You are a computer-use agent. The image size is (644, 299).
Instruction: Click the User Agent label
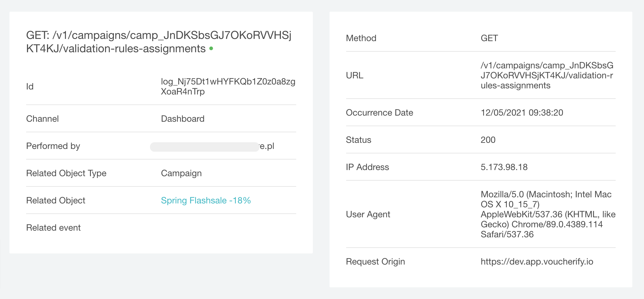pos(368,214)
